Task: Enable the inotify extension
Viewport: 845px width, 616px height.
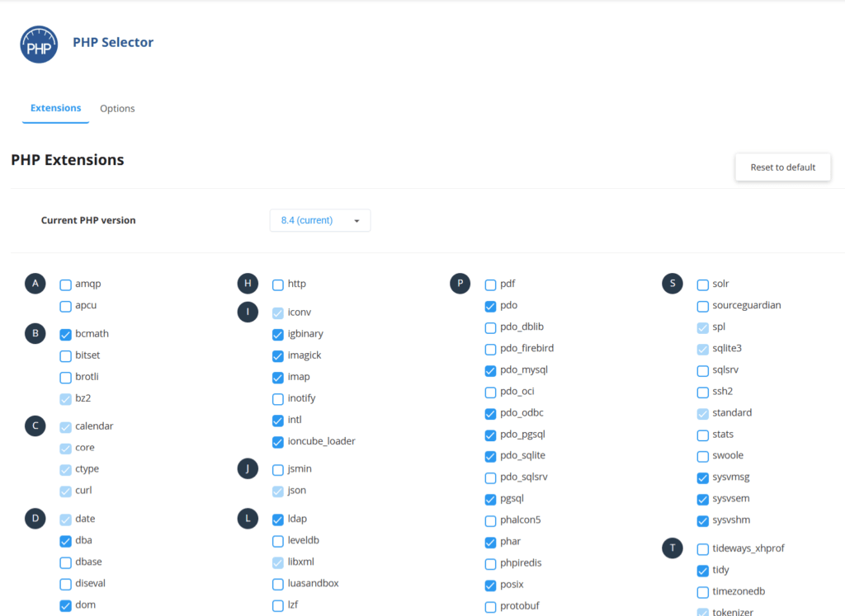Action: 277,398
